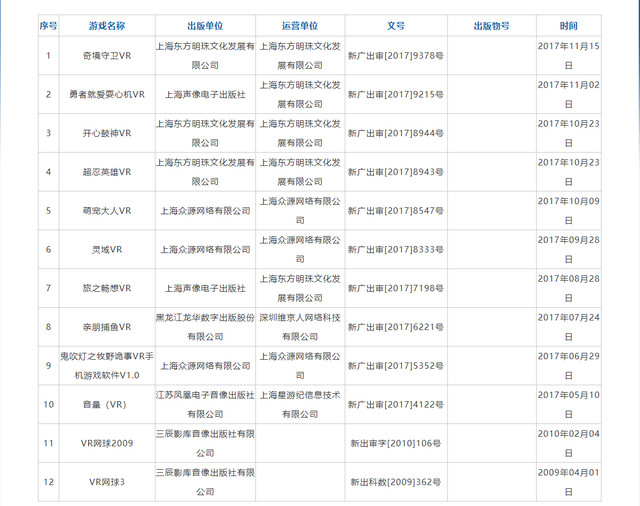Select game name 音量（VR）
This screenshot has height=506, width=640.
click(104, 404)
